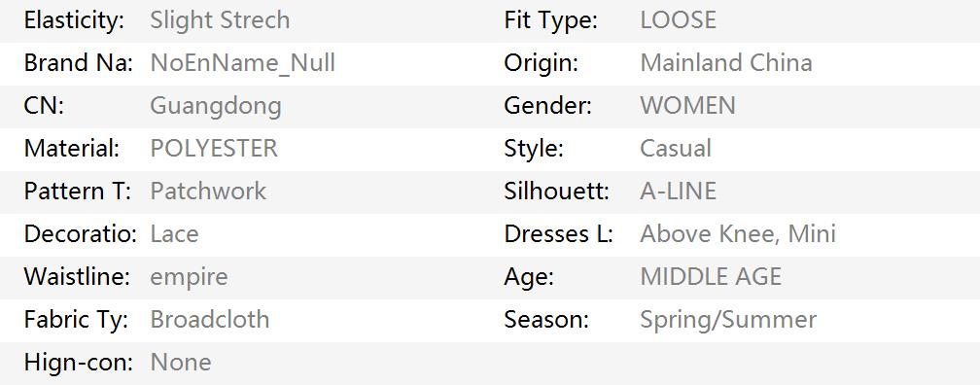The height and width of the screenshot is (385, 980).
Task: Click the Guangdong value
Action: (216, 107)
